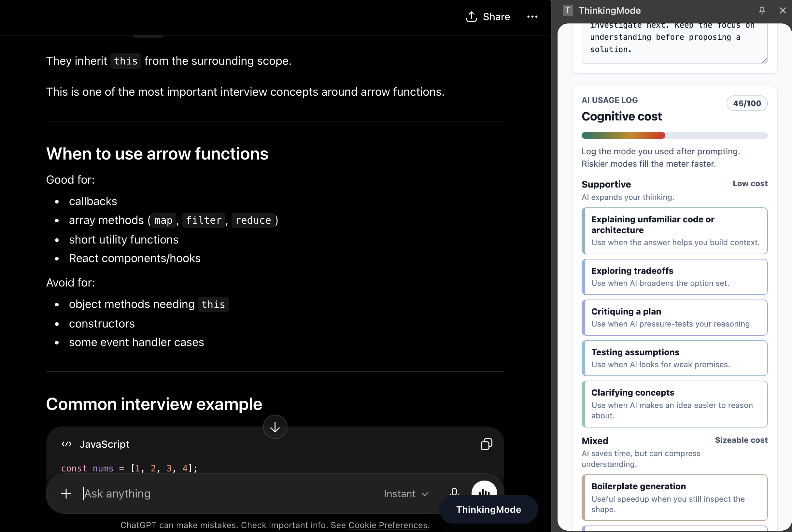This screenshot has height=532, width=792.
Task: Click the 'reduce' inline code chip
Action: [x=253, y=220]
